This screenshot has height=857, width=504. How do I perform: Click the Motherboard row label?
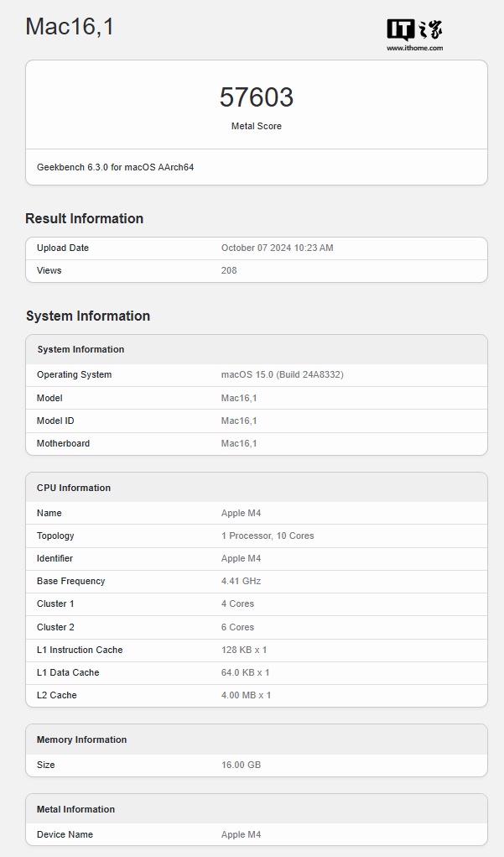tap(63, 443)
